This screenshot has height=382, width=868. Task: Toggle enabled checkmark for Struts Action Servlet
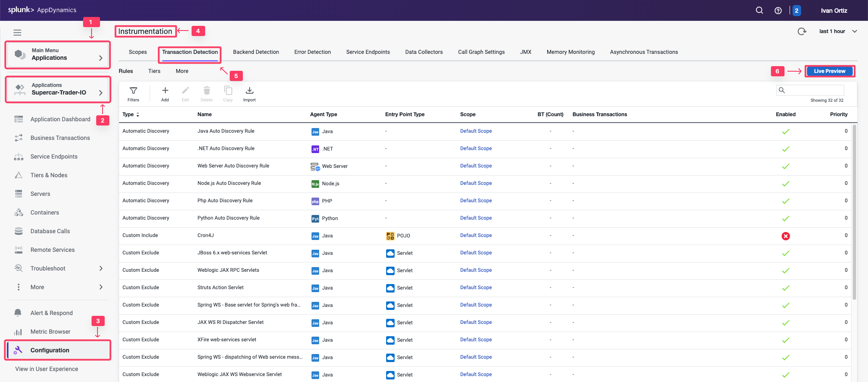click(x=785, y=288)
